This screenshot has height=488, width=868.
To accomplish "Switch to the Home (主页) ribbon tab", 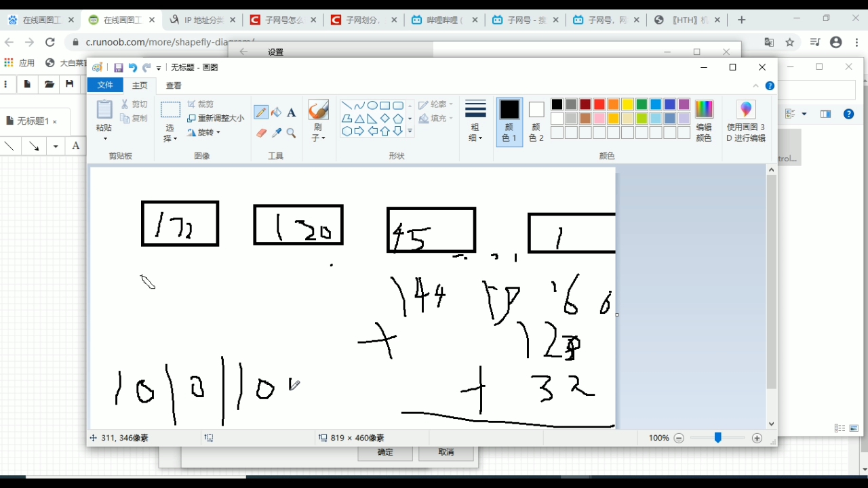I will click(x=140, y=85).
